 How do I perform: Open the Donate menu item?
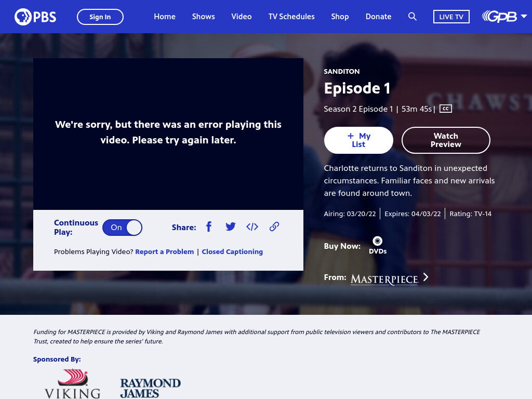pyautogui.click(x=378, y=17)
